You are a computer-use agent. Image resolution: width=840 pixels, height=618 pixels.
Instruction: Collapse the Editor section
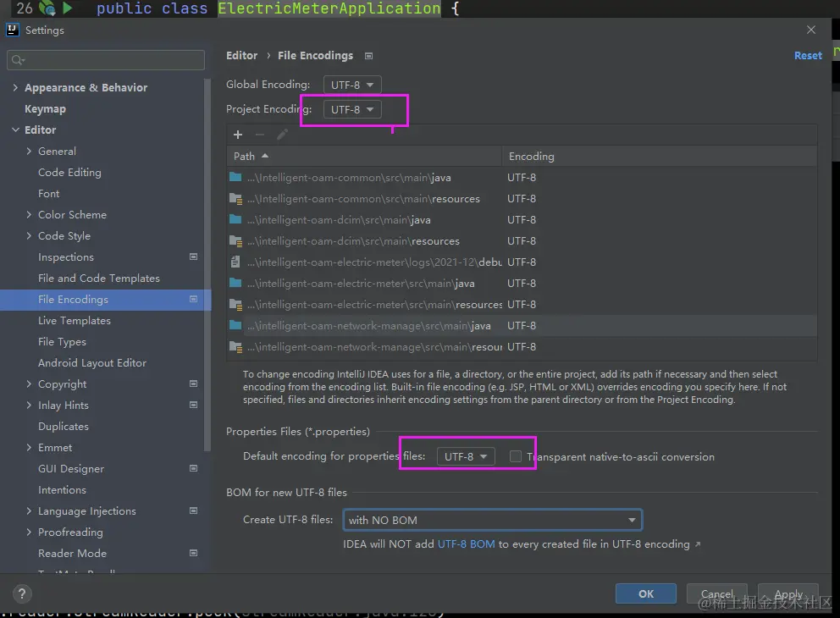(x=15, y=130)
